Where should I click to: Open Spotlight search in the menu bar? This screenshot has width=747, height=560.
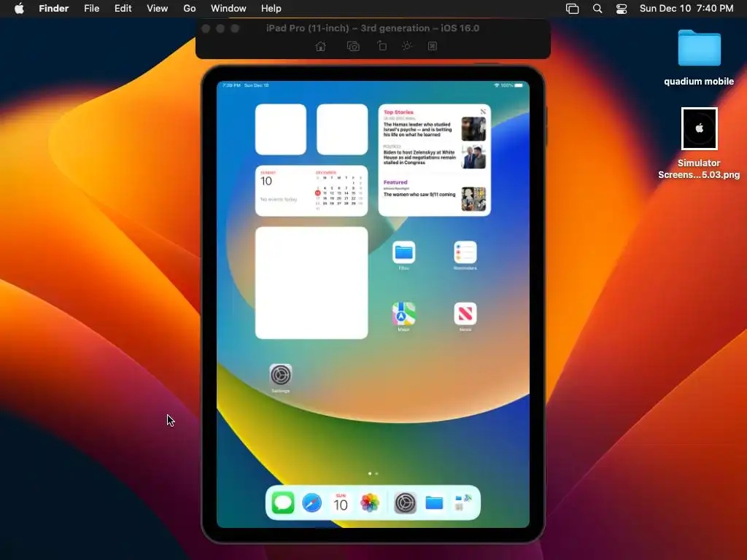pos(597,9)
